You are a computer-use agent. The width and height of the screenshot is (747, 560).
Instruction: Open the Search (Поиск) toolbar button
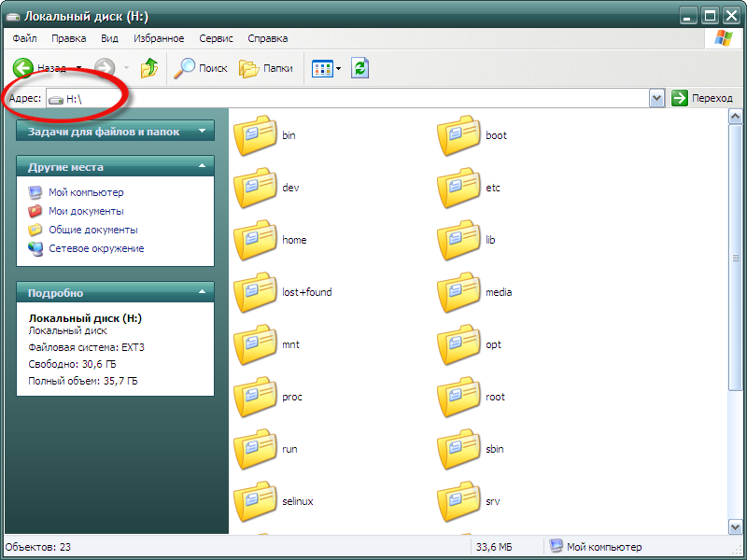click(202, 68)
